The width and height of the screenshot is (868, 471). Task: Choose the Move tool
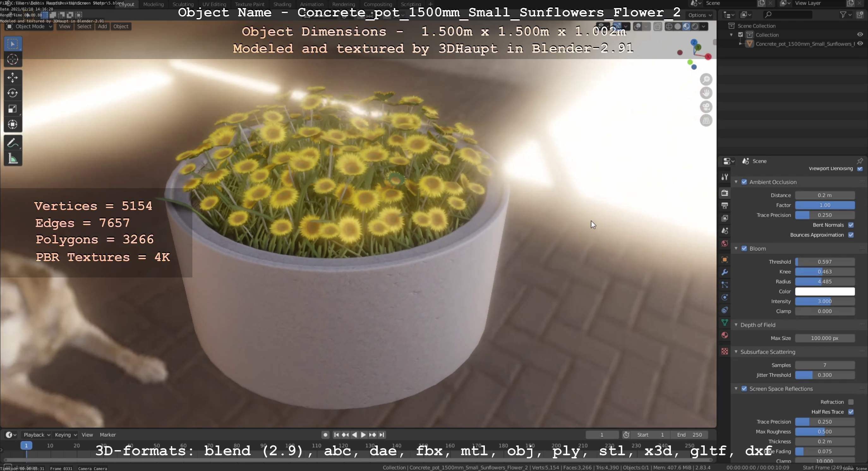[13, 77]
